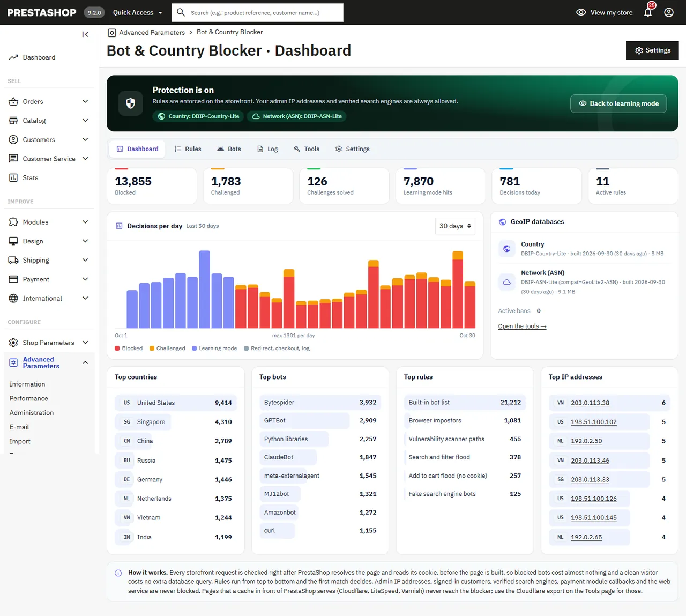
Task: Open the Quick Access dropdown
Action: 138,12
